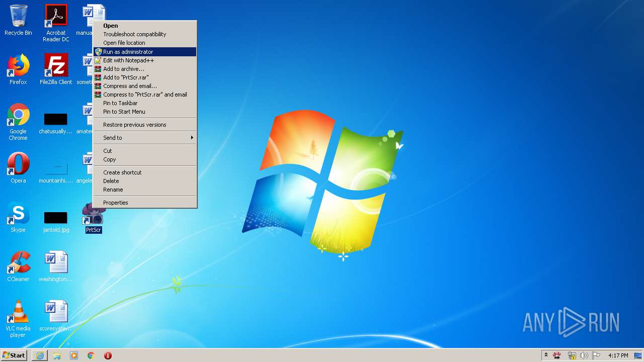Select Pin to Taskbar
644x362 pixels.
click(x=145, y=103)
